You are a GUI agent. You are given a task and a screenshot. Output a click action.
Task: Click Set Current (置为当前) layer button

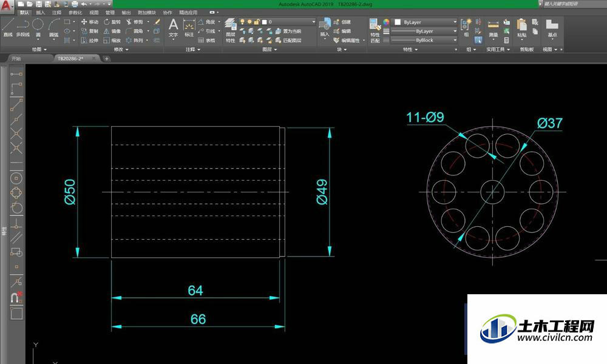pos(288,31)
